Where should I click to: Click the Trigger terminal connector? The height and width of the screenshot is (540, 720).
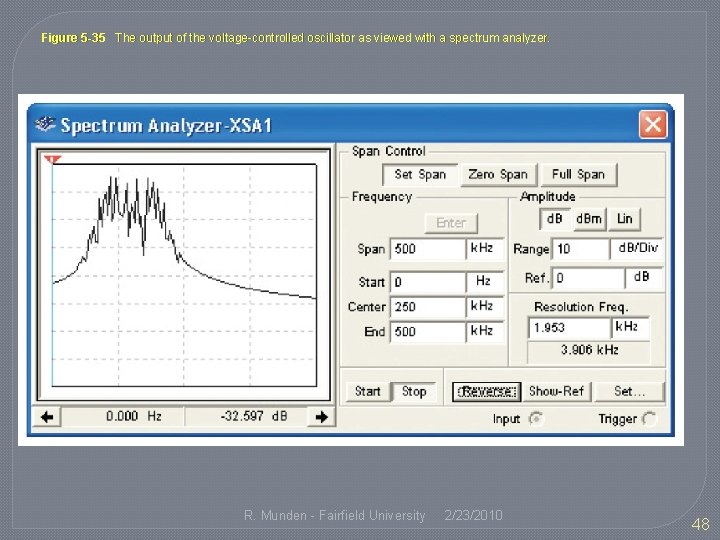coord(649,419)
